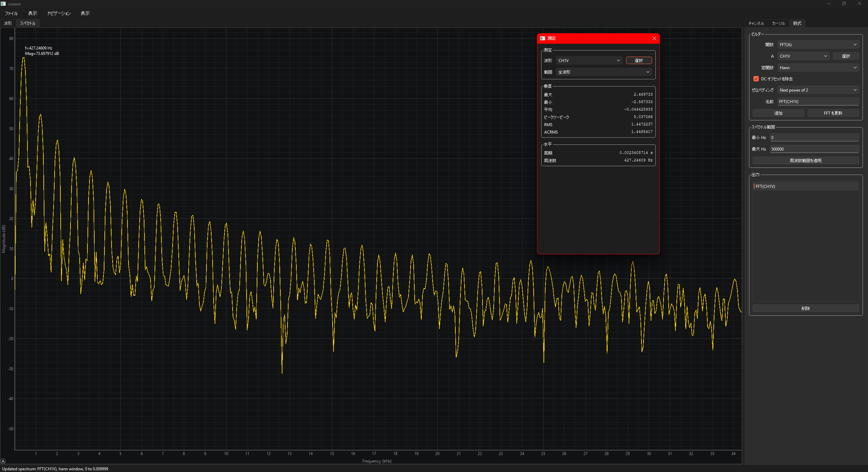Viewport: 868px width, 472px height.
Task: Switch to the 波形 tab
Action: tap(8, 23)
